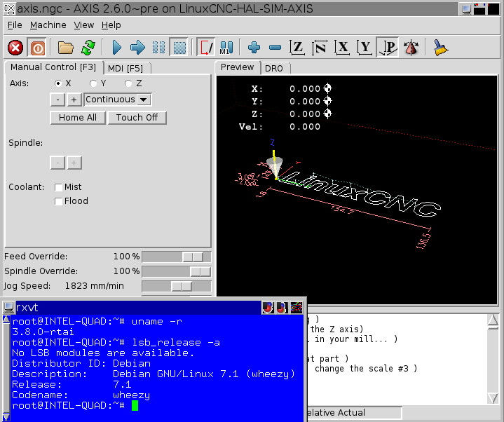The height and width of the screenshot is (422, 504).
Task: Click the AXIS window menu icon in titlebar
Action: click(x=9, y=8)
